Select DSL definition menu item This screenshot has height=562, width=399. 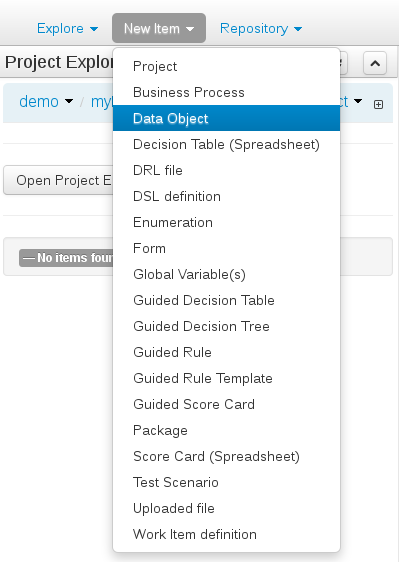pos(226,196)
